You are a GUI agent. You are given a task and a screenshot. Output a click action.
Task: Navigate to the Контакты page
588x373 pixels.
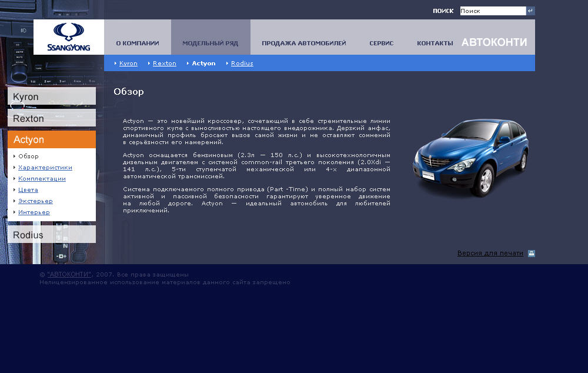click(435, 43)
